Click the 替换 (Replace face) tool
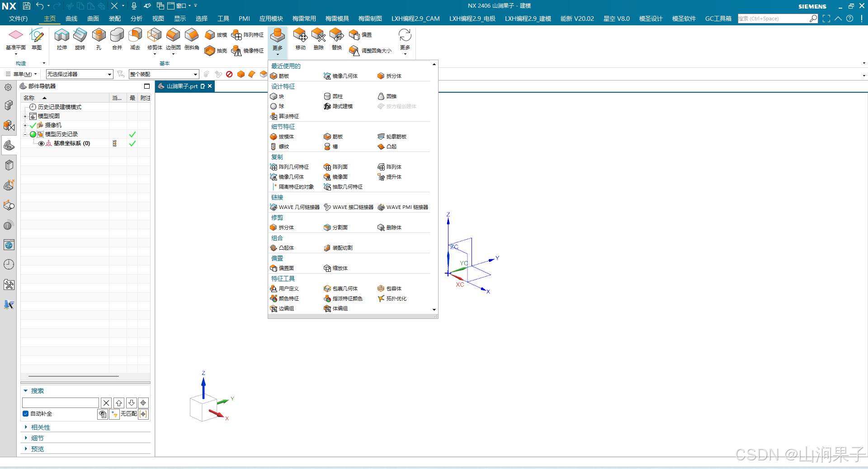 pos(336,39)
